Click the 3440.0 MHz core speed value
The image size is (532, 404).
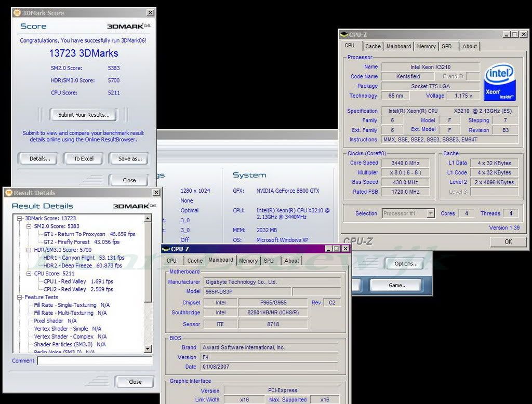pos(405,163)
